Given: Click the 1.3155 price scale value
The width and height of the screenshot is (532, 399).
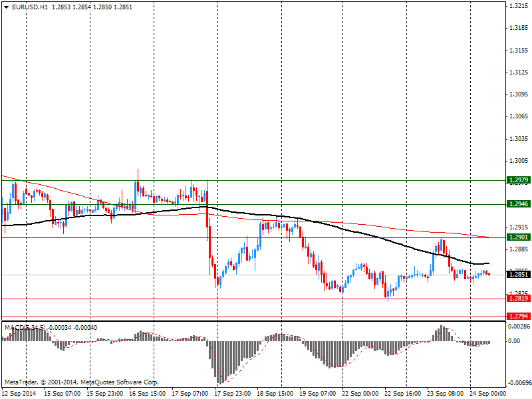Looking at the screenshot, I should point(519,51).
